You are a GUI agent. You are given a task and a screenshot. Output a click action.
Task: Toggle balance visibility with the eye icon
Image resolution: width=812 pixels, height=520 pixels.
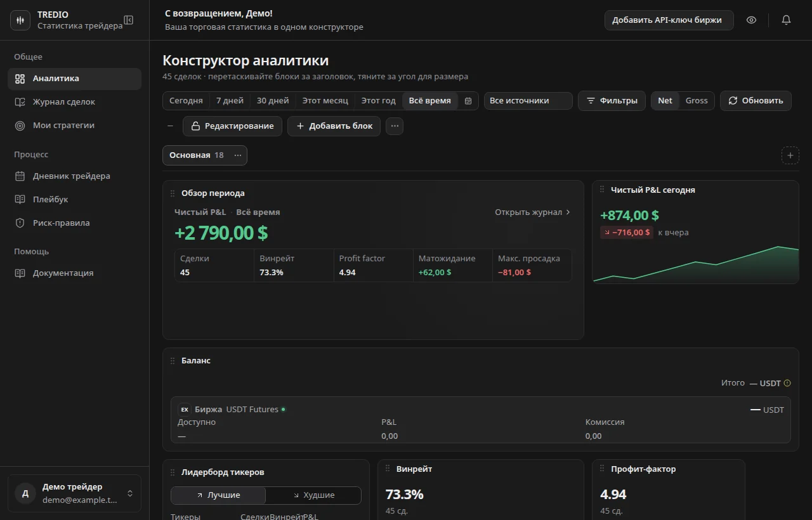(752, 20)
